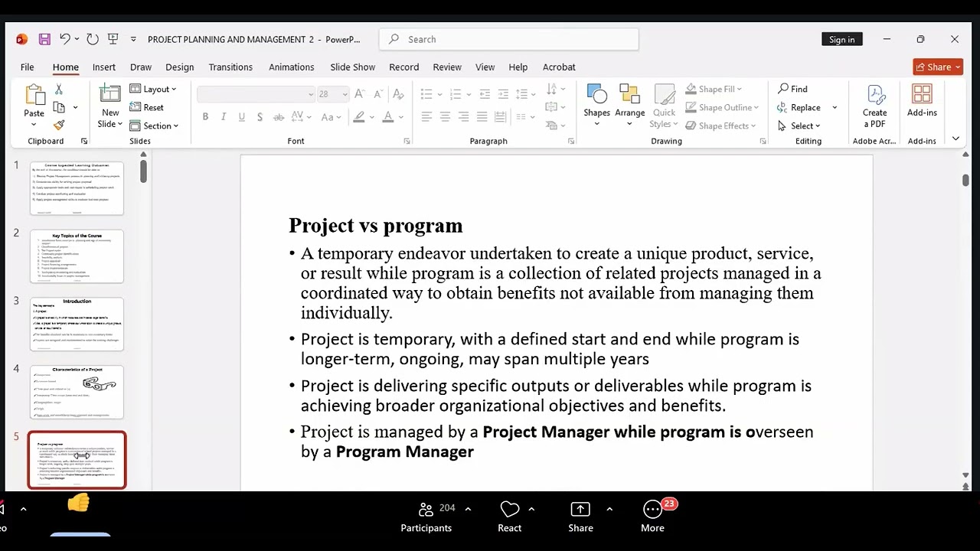Switch to the Design tab
This screenshot has width=980, height=551.
coord(180,67)
